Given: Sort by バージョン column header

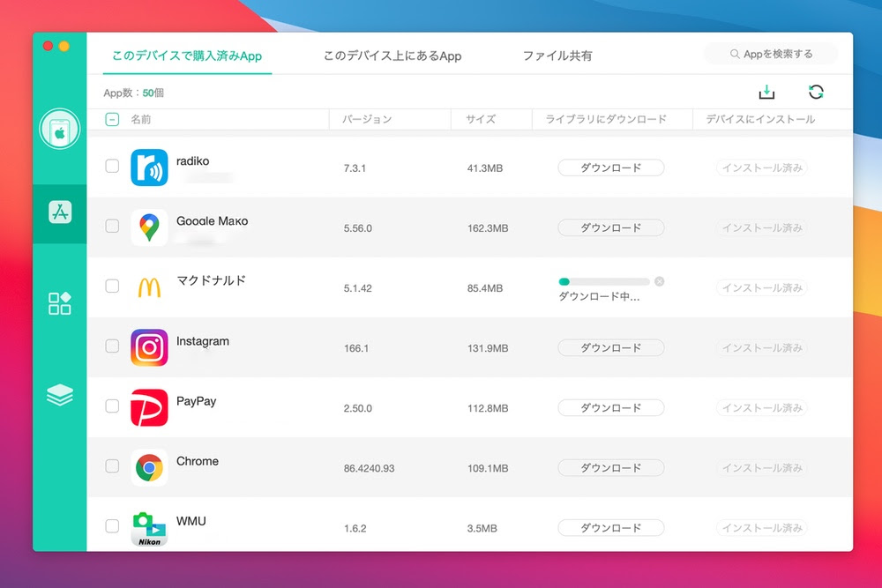Looking at the screenshot, I should click(x=367, y=119).
